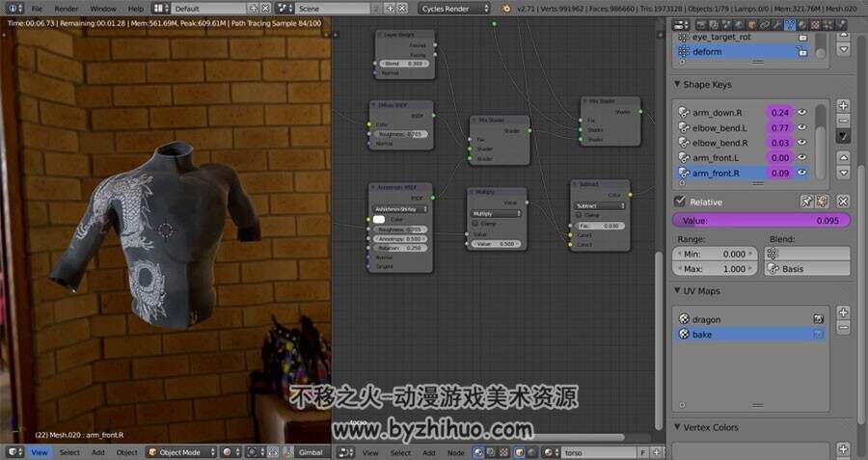Toggle lock on eye_target_rot vertex group
868x460 pixels.
point(802,37)
